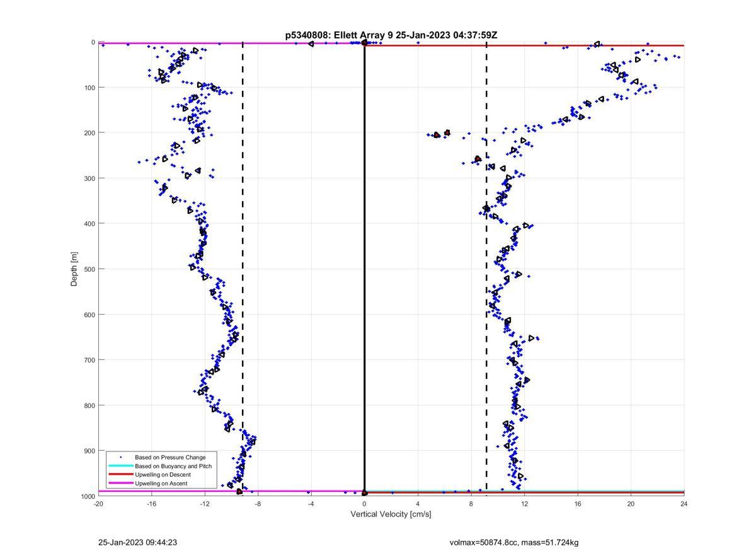The height and width of the screenshot is (558, 756).
Task: Click the magenta line swatch in legend
Action: 120,483
